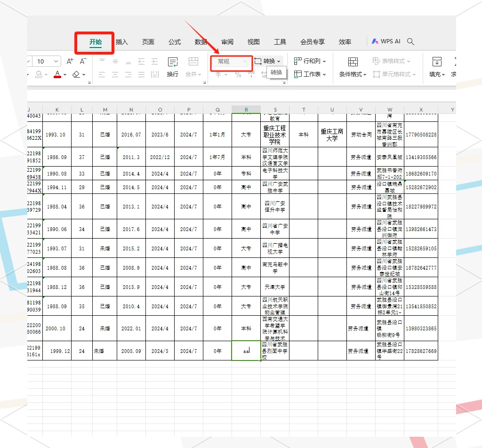Switch to the 视图 View tab

click(254, 42)
